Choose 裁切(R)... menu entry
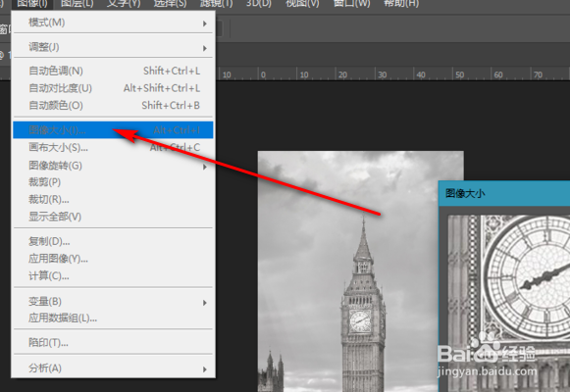The height and width of the screenshot is (392, 570). coord(113,199)
